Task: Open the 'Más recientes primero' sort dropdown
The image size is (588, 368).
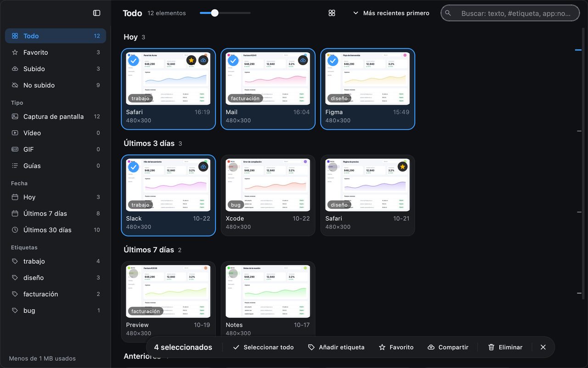Action: coord(391,13)
